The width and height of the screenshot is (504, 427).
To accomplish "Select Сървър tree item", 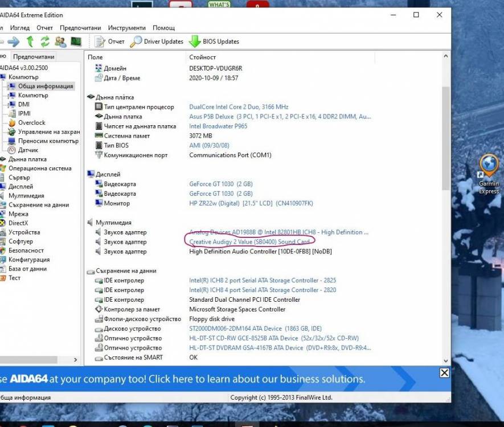I will coord(19,178).
